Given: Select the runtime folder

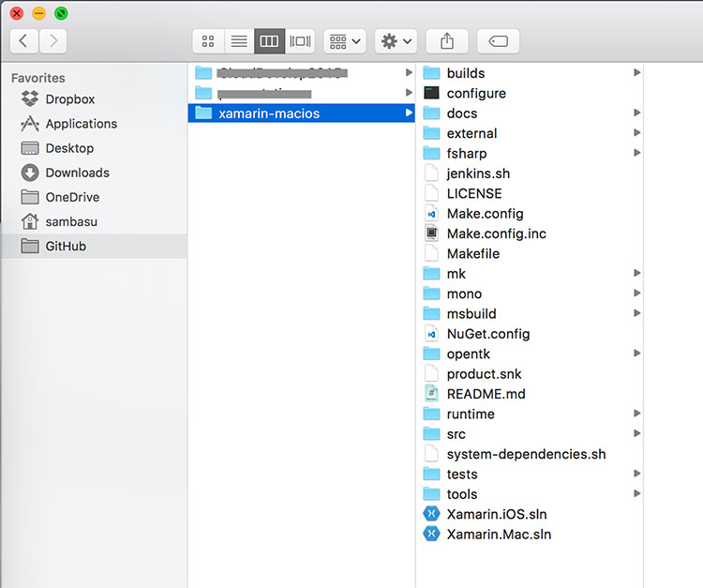Looking at the screenshot, I should pyautogui.click(x=530, y=414).
